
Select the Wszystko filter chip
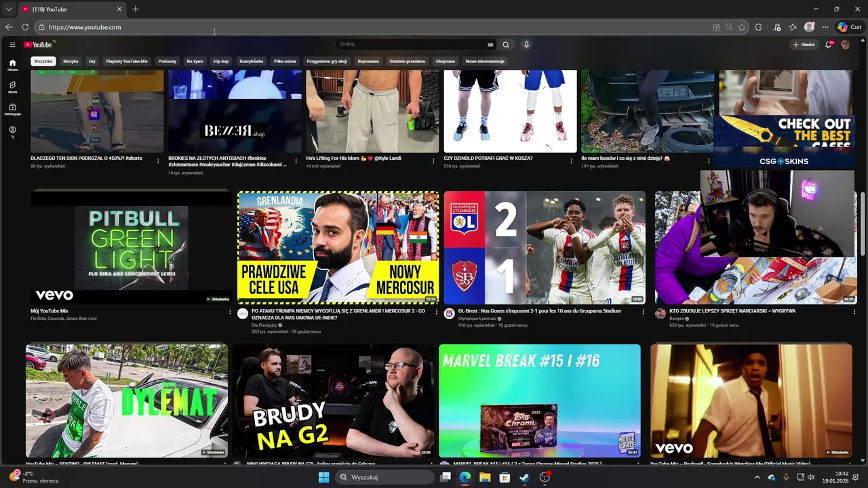click(x=43, y=61)
